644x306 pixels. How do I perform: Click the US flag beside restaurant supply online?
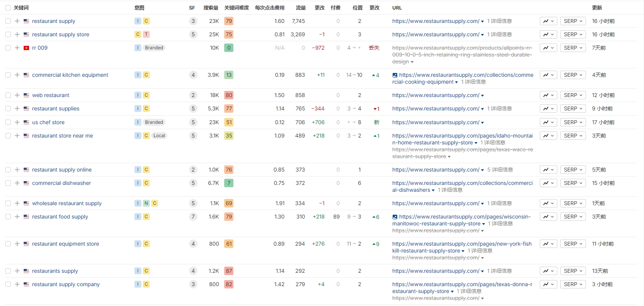tap(26, 170)
